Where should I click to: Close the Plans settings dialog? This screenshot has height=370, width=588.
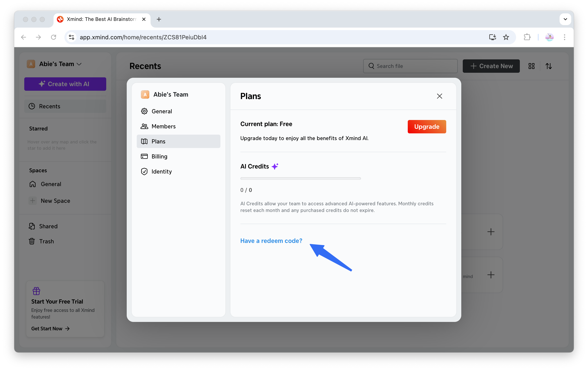click(x=439, y=96)
